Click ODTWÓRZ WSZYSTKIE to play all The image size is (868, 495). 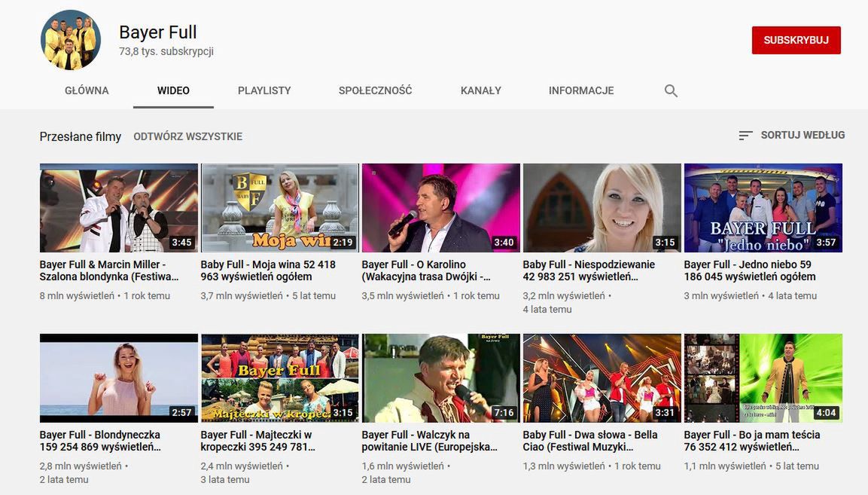tap(187, 136)
